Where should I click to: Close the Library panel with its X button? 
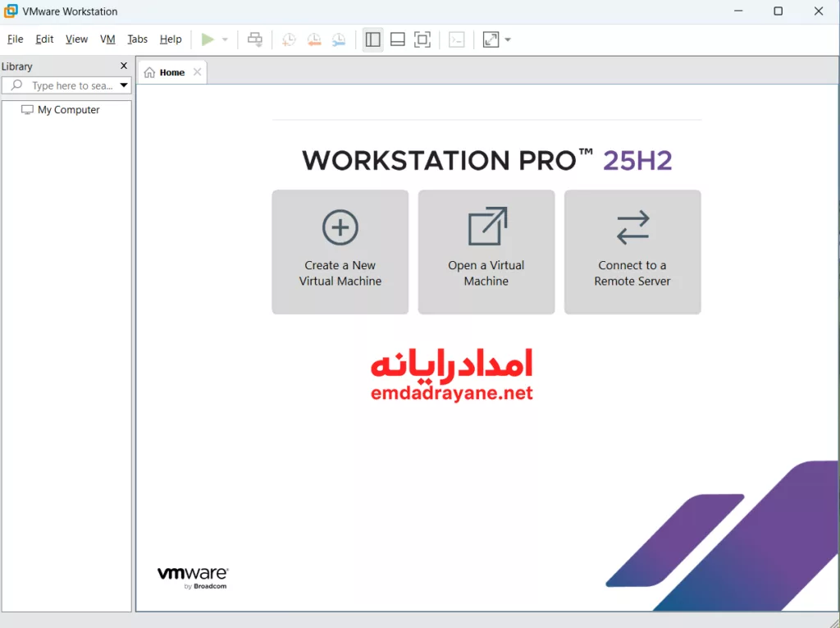point(124,66)
